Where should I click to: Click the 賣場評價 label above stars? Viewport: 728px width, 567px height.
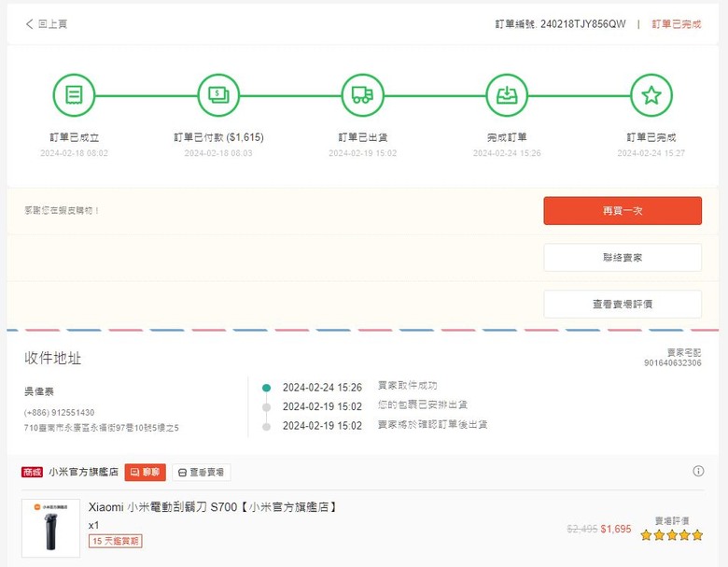click(x=672, y=520)
